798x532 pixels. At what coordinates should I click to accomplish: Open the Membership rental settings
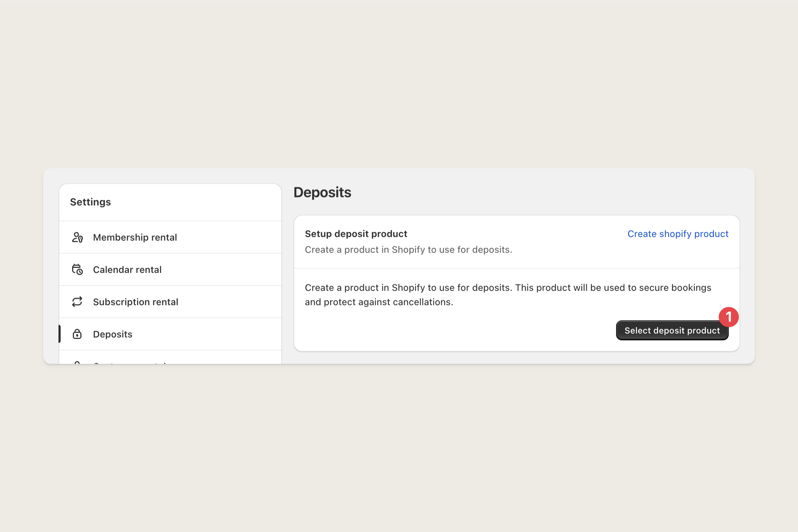170,237
